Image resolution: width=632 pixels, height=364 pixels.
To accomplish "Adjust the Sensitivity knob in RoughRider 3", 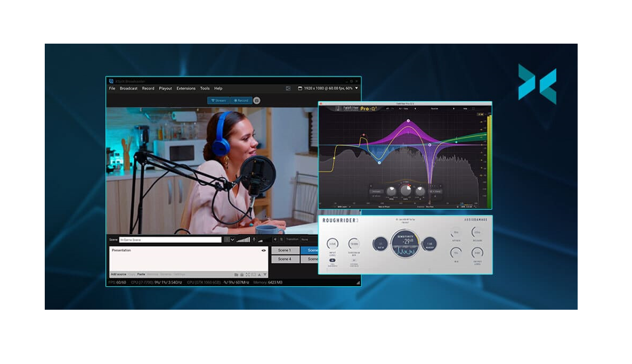I will (x=406, y=245).
